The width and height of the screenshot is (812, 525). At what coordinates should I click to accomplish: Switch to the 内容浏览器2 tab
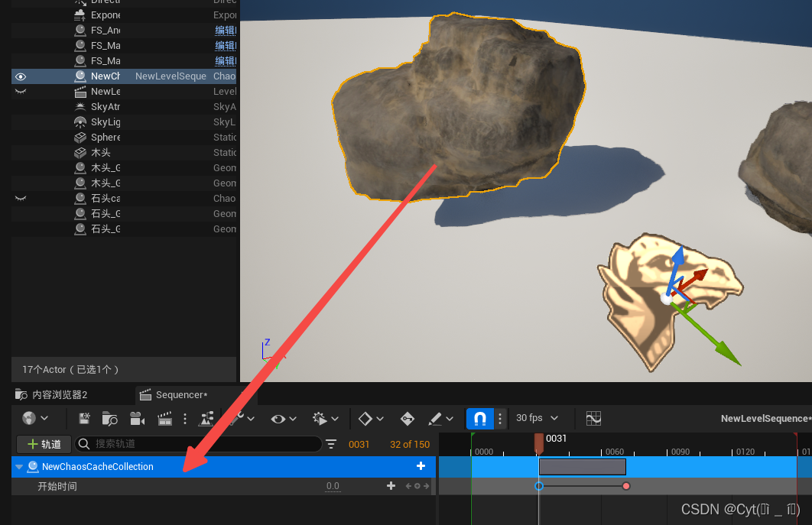click(52, 394)
